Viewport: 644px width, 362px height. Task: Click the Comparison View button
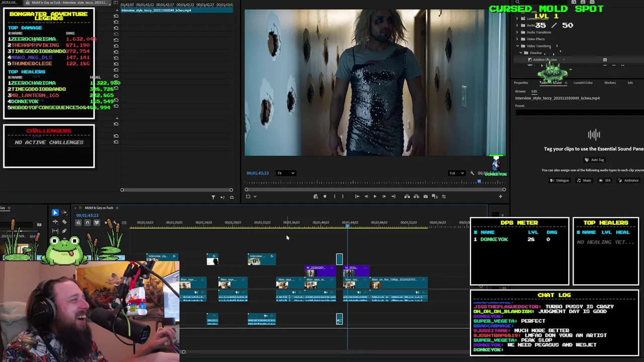click(x=435, y=197)
